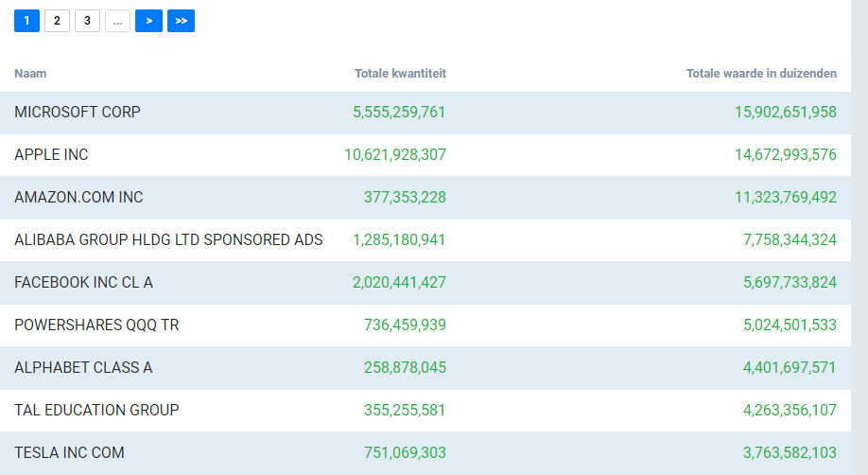The height and width of the screenshot is (475, 868).
Task: Sort by Totale waarde in duizenden
Action: 761,73
